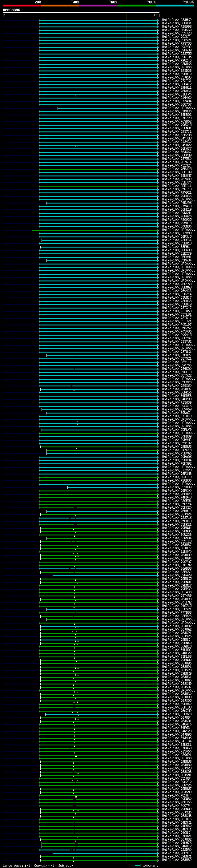Select the label UniRef100_A4RJR6

(x=177, y=203)
